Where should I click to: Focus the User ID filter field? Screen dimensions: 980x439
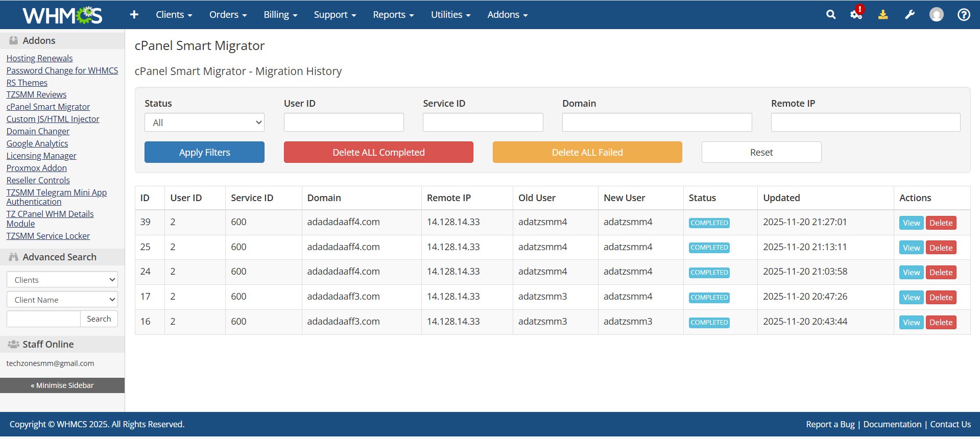[344, 123]
